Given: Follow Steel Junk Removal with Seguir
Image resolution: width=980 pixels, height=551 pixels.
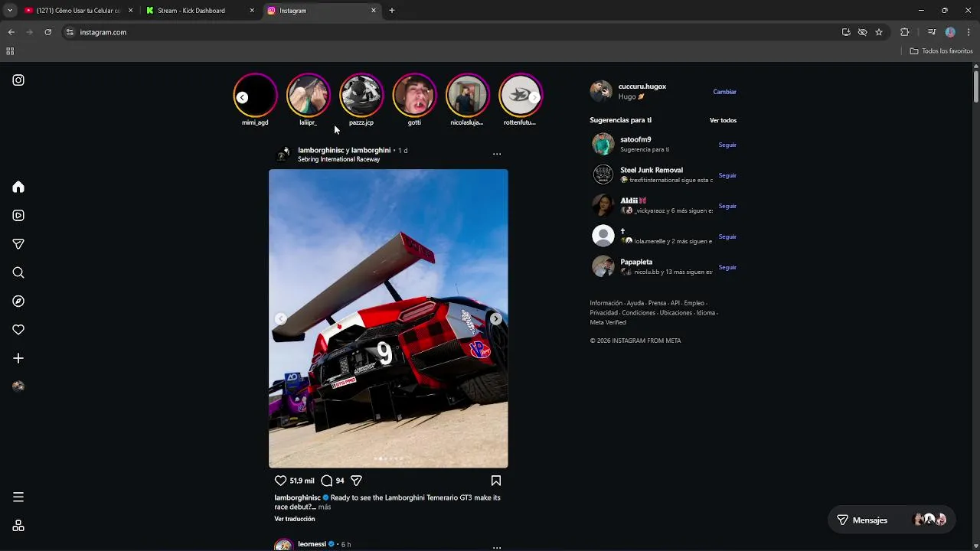Looking at the screenshot, I should point(727,175).
